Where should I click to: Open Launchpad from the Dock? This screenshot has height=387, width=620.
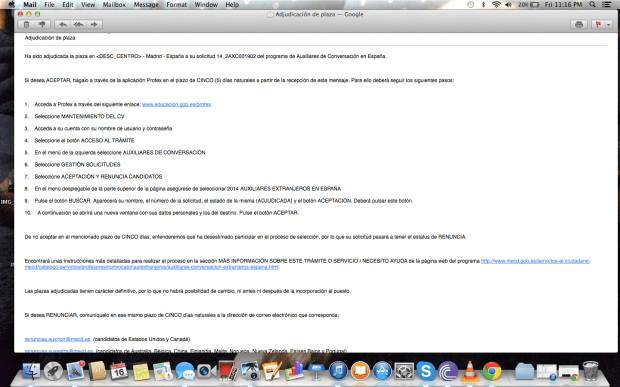click(53, 371)
